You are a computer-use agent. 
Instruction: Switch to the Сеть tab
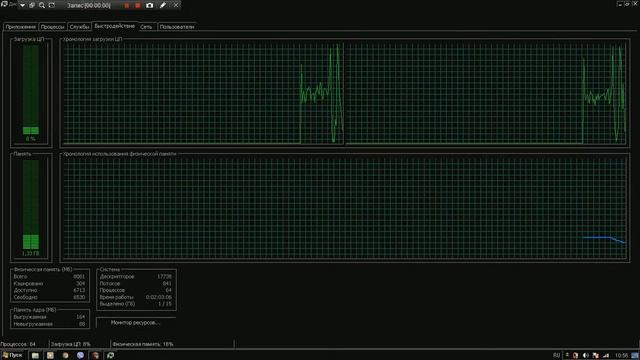coord(146,27)
